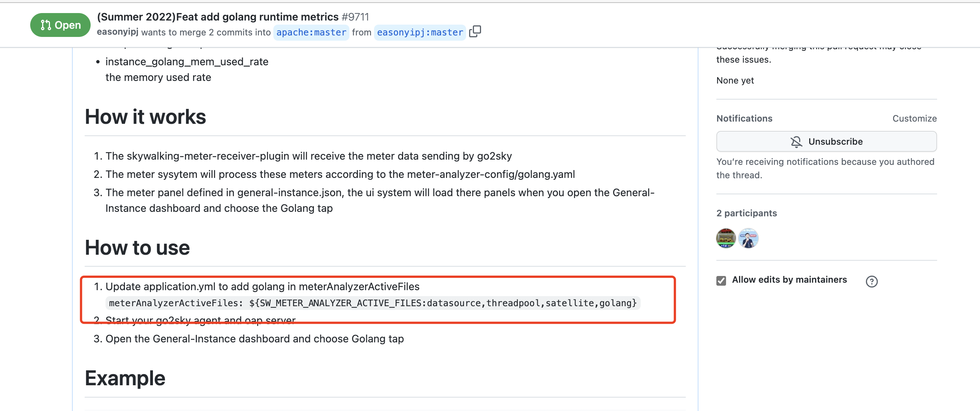Click the copy branch name icon
Screen dimensions: 980x411
click(475, 32)
